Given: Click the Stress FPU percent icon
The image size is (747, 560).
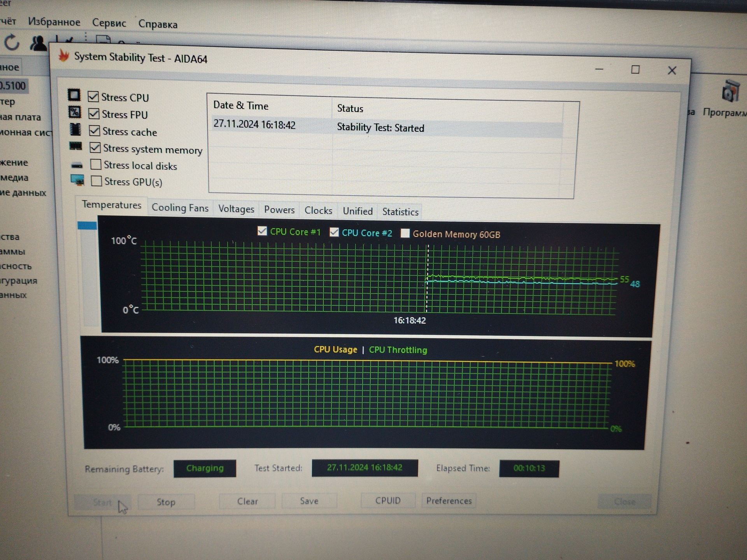Looking at the screenshot, I should click(75, 112).
